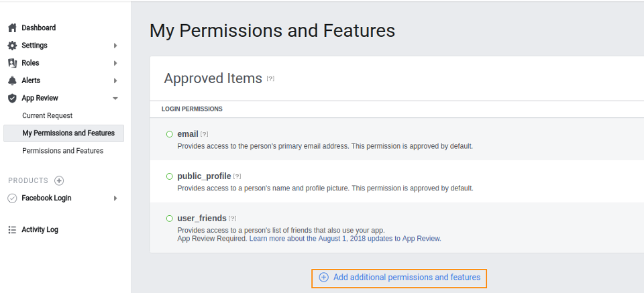Screen dimensions: 644x293
Task: Expand the Facebook Login product arrow
Action: 115,198
